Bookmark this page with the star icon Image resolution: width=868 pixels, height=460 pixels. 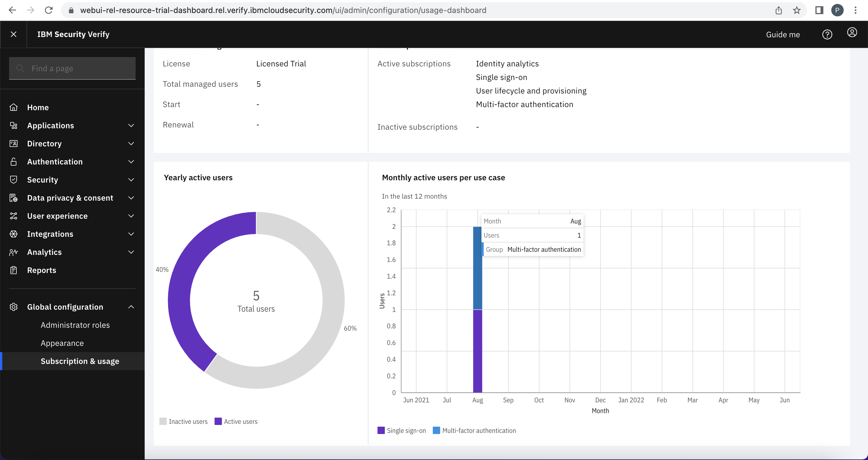pyautogui.click(x=797, y=10)
